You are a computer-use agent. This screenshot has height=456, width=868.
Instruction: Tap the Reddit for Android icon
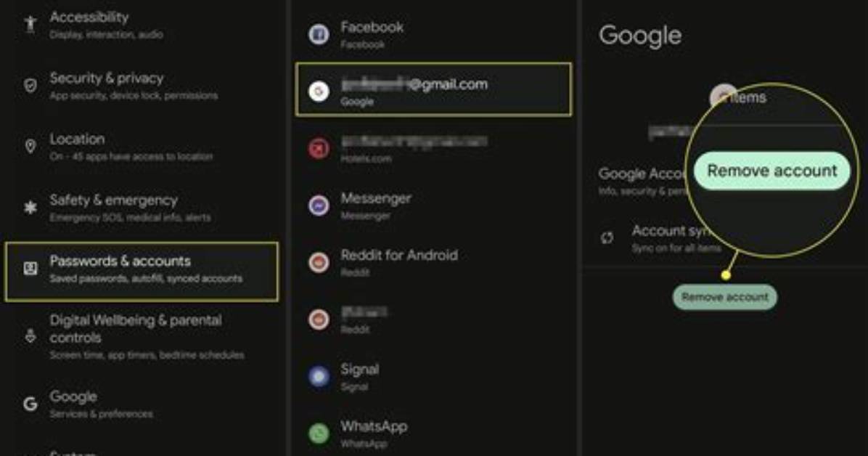(319, 262)
